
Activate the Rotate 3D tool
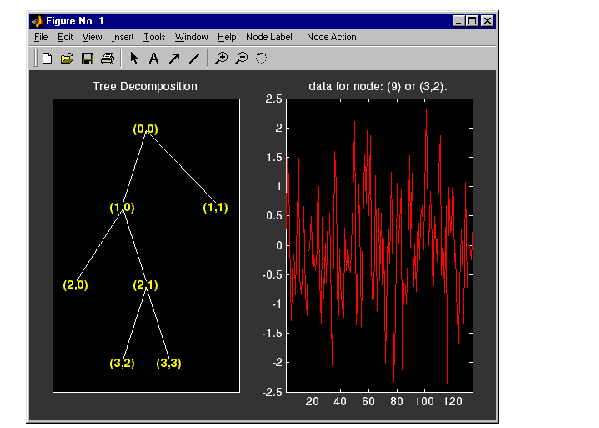[x=261, y=58]
